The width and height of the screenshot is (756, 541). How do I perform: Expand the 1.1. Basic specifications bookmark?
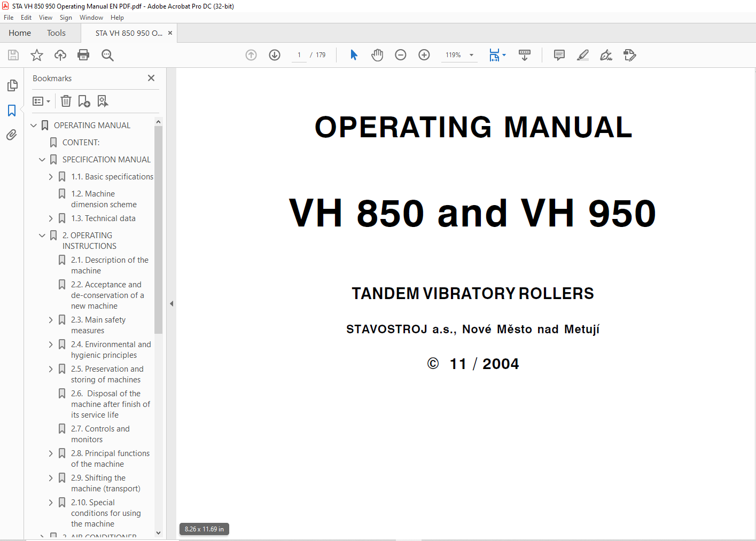tap(51, 177)
